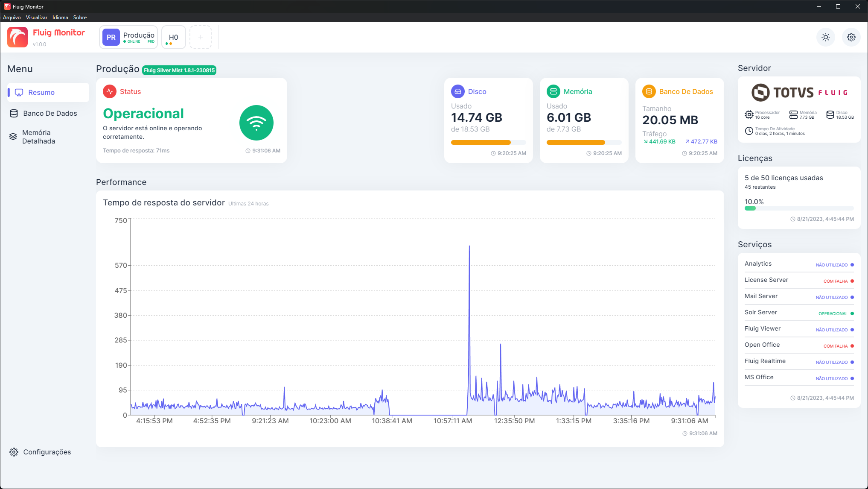Click the Disco card drive icon
The image size is (868, 489).
tap(457, 91)
